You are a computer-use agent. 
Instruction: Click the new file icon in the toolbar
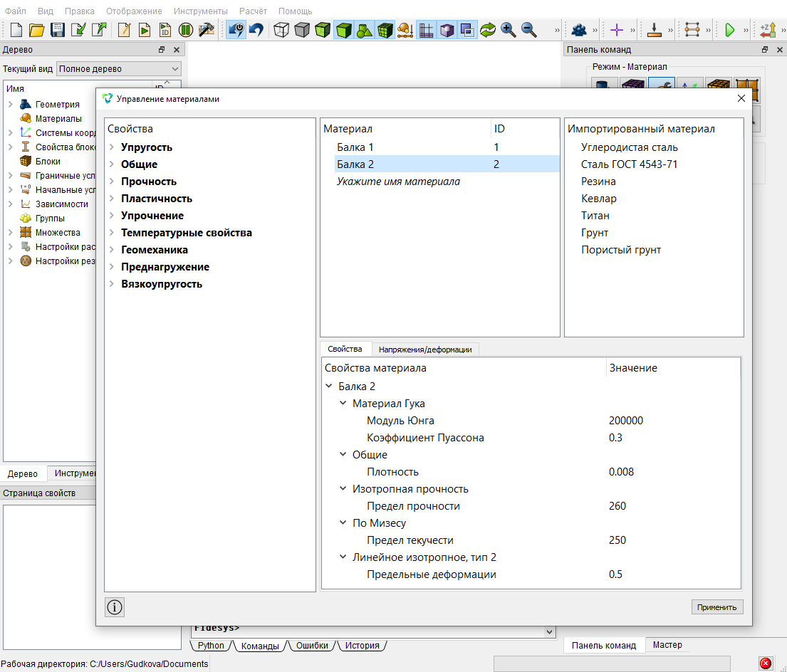(x=16, y=30)
